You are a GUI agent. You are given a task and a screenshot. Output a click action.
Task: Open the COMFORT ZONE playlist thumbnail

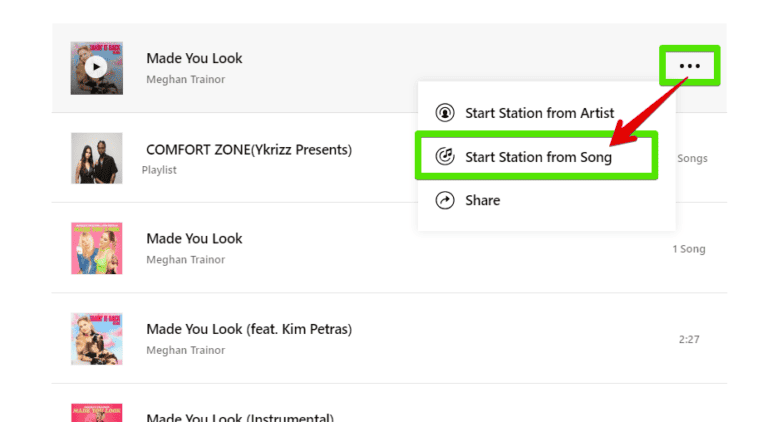[x=96, y=158]
